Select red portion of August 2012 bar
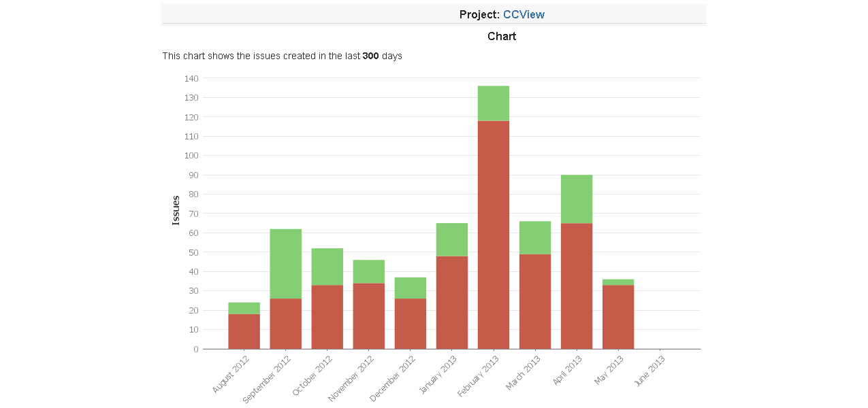Viewport: 868px width, 408px height. [244, 331]
